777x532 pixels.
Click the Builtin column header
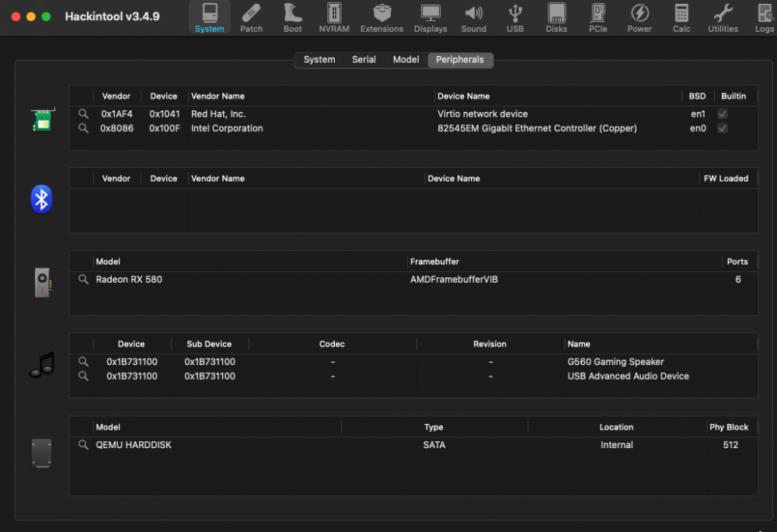733,96
